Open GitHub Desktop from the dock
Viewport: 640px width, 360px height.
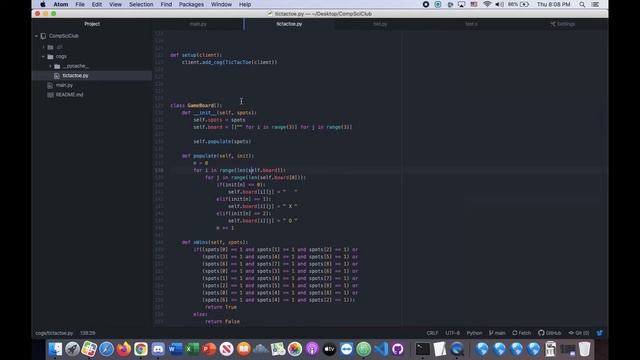[x=398, y=349]
